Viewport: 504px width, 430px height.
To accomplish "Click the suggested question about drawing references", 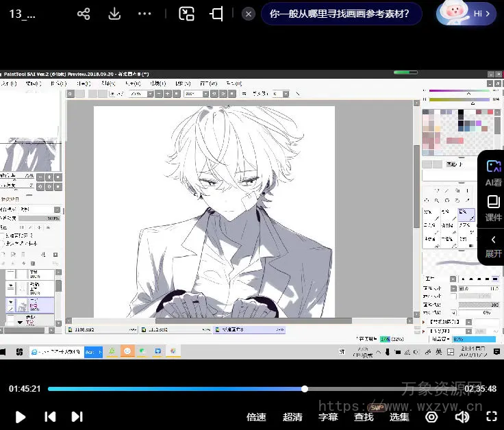I will [x=340, y=14].
